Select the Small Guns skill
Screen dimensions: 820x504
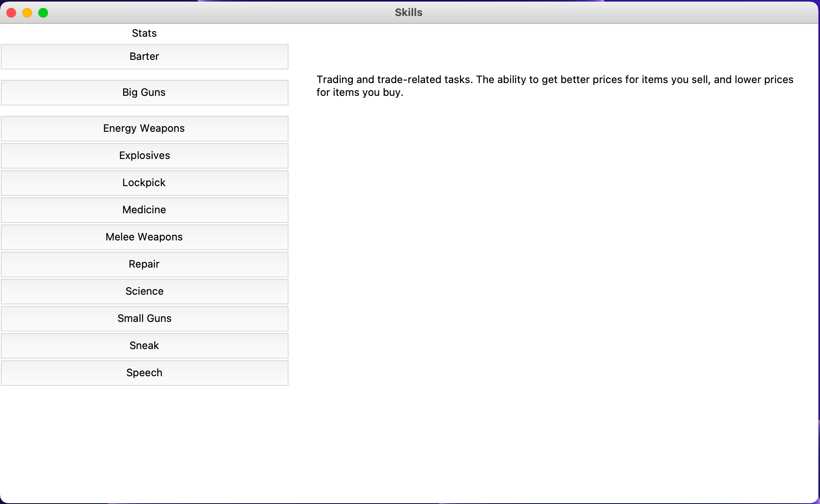point(144,319)
